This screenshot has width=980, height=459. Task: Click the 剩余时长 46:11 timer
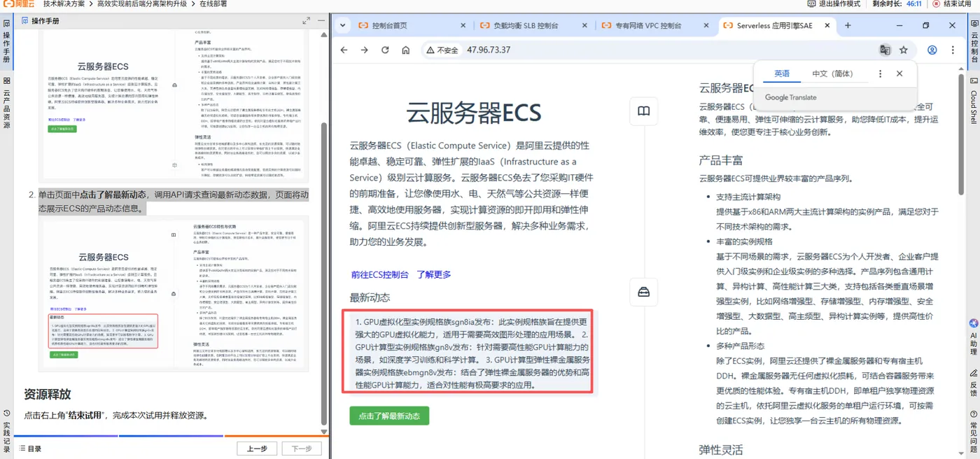(x=897, y=4)
